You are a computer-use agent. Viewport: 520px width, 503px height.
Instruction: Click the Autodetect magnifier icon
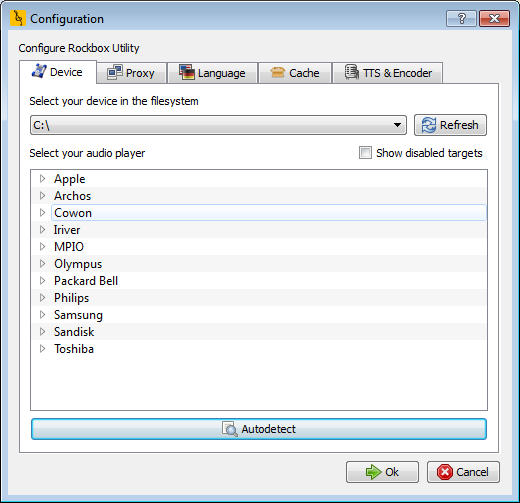click(x=230, y=429)
